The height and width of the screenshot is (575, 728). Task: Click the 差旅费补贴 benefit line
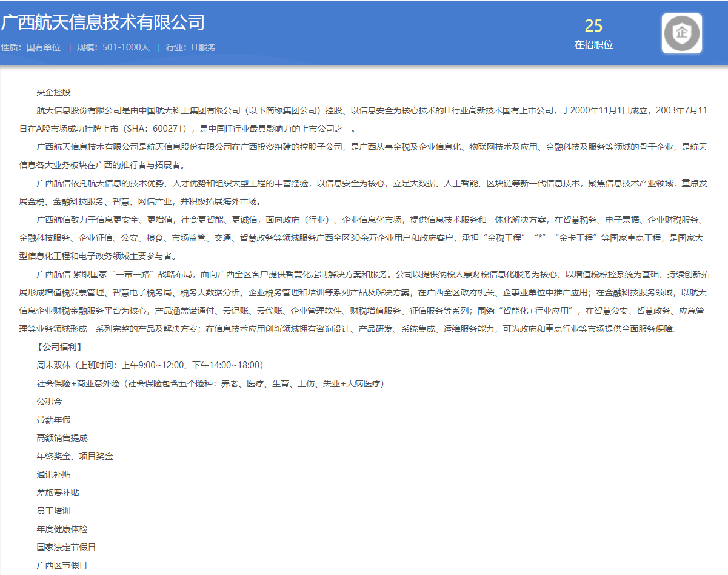[x=58, y=493]
